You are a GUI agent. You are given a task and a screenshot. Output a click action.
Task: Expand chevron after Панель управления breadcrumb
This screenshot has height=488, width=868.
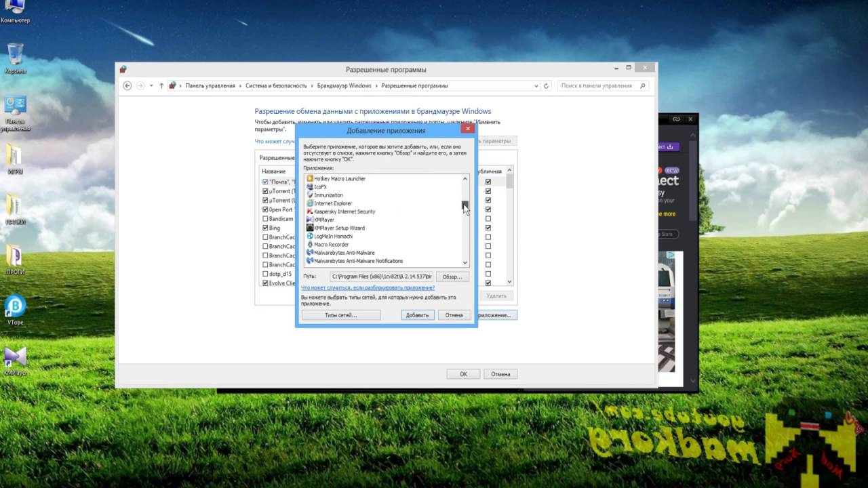[x=239, y=86]
